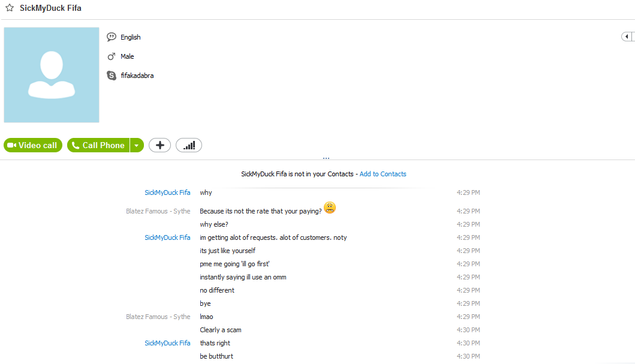The height and width of the screenshot is (364, 635).
Task: Click the Call Phone button
Action: tap(98, 145)
